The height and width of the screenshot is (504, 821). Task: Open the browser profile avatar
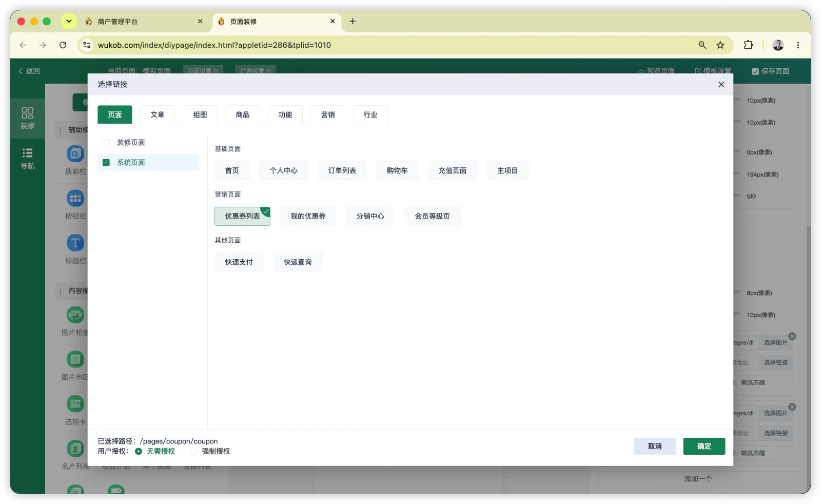click(x=778, y=45)
